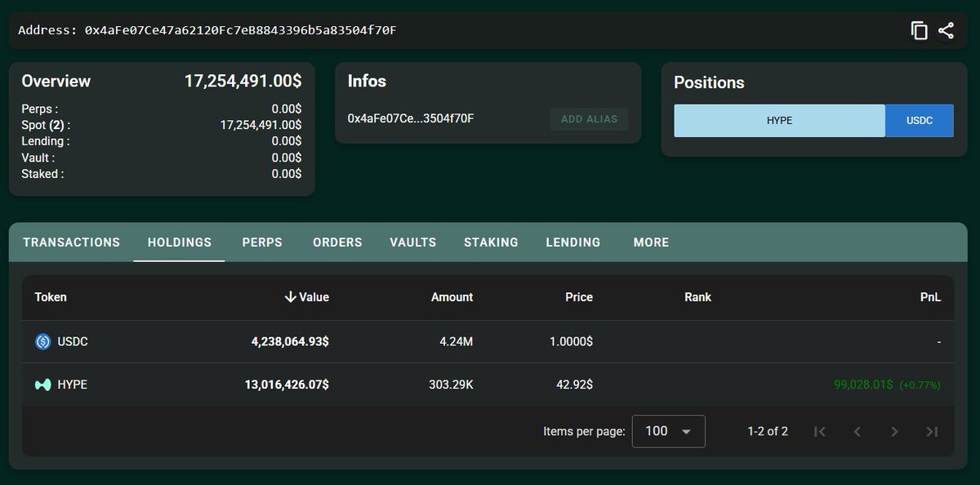Switch to the Transactions tab
The image size is (980, 485).
pos(71,242)
